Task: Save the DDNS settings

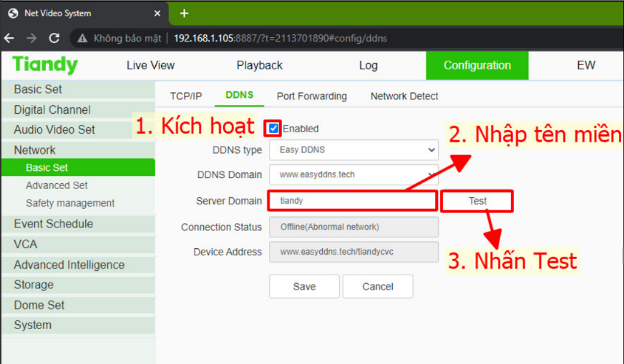Action: tap(304, 287)
